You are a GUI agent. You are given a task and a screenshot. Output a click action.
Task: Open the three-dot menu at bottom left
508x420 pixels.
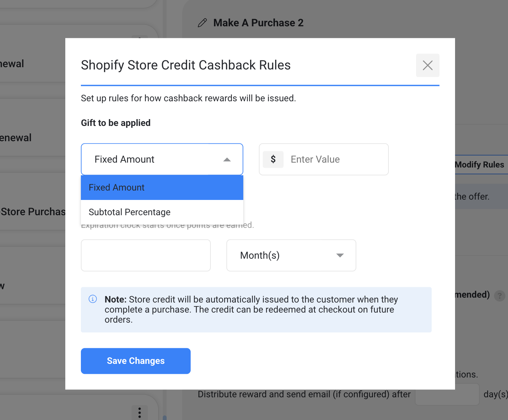140,412
